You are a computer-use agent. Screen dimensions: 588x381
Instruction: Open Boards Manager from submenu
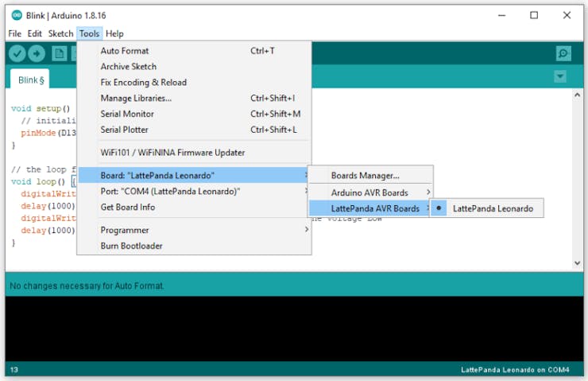pos(370,175)
